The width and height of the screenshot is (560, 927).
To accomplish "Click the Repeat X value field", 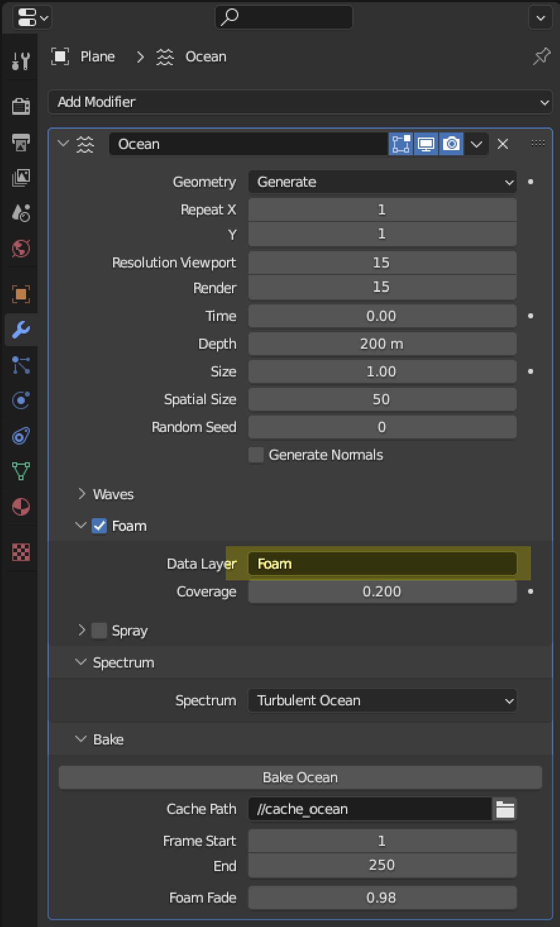I will click(382, 209).
